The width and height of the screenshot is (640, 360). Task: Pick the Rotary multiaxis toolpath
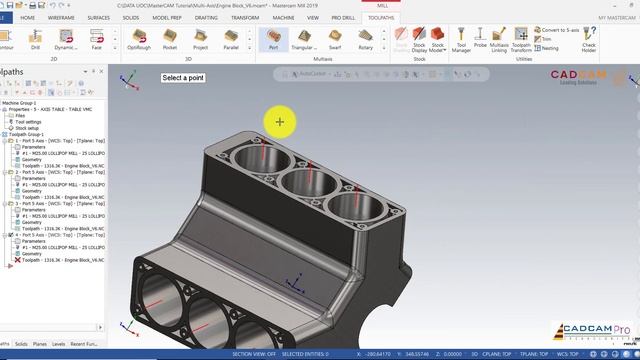click(366, 40)
